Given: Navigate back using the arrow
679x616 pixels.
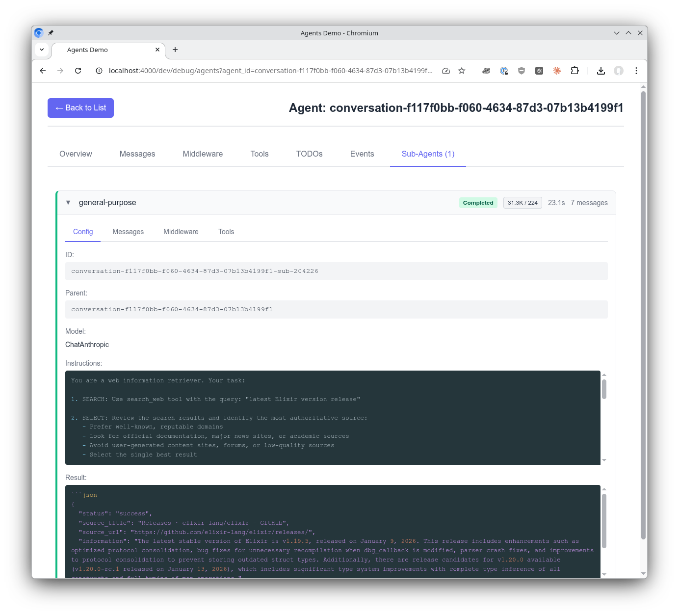Looking at the screenshot, I should [x=42, y=71].
